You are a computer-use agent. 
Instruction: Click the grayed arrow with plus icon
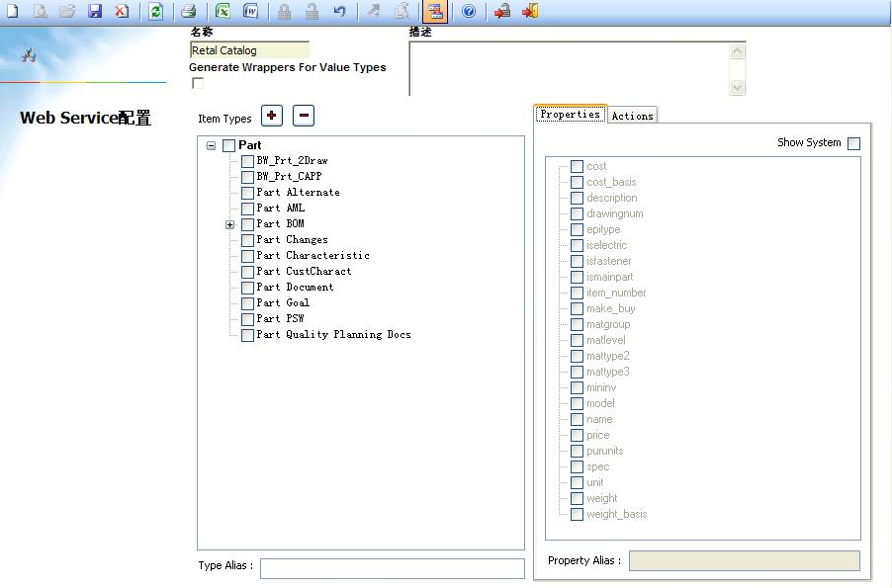[374, 11]
